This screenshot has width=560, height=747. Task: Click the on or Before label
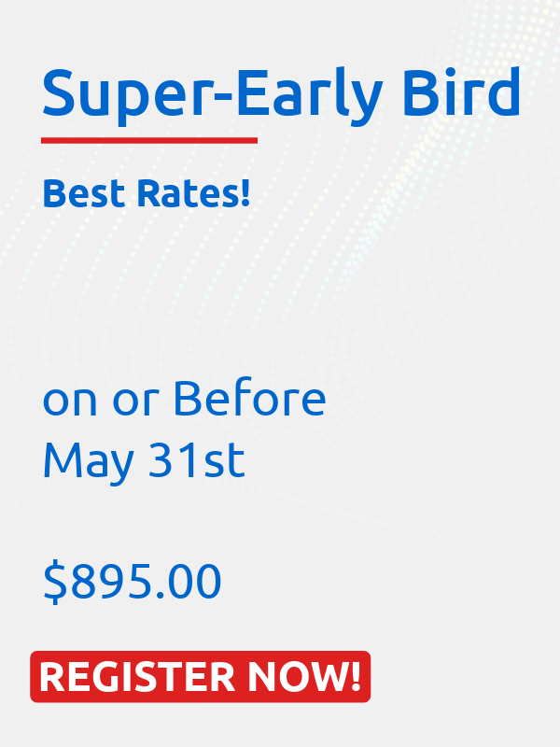[184, 399]
